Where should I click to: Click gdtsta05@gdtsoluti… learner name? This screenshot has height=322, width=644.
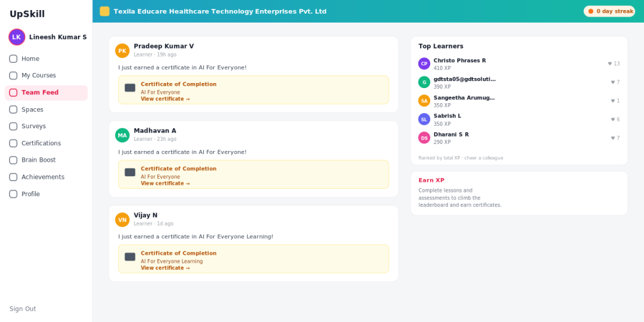pyautogui.click(x=465, y=79)
